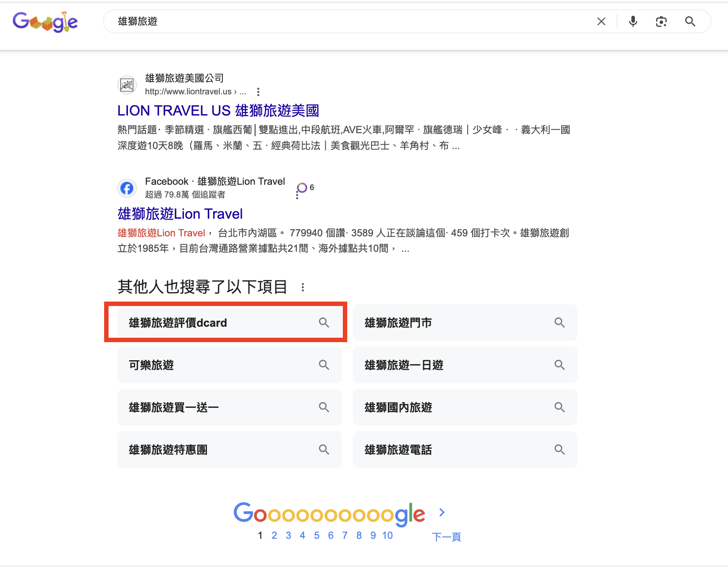Viewport: 728px width, 567px height.
Task: Go to results page 6
Action: (331, 536)
